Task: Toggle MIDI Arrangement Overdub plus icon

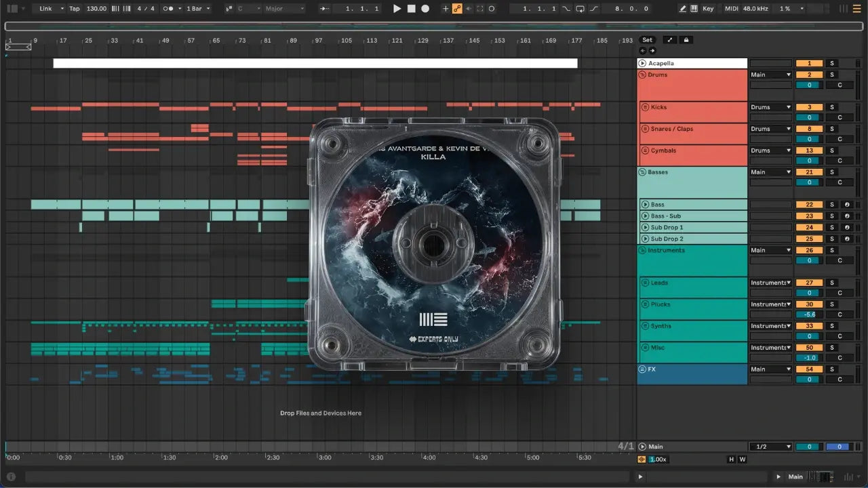Action: 446,9
